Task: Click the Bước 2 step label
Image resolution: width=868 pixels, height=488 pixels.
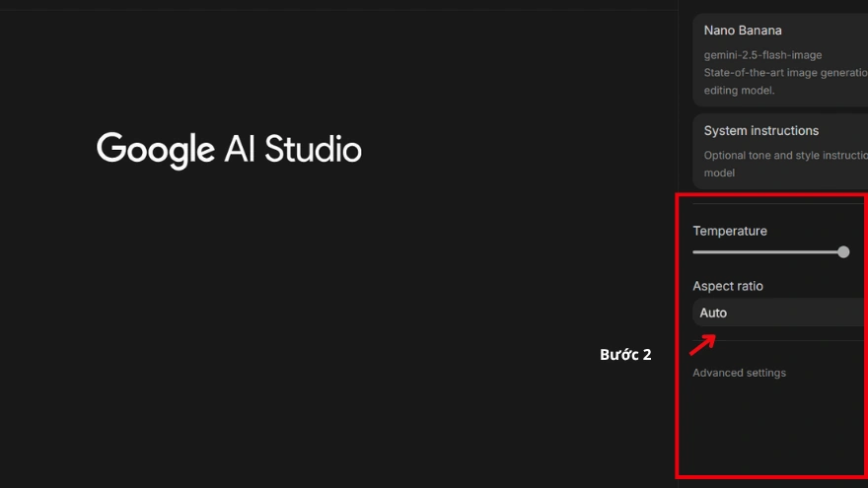Action: (625, 355)
